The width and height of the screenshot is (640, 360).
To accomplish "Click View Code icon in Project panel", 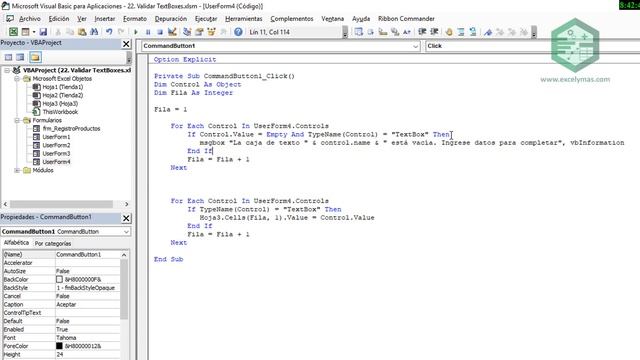I will click(x=8, y=57).
